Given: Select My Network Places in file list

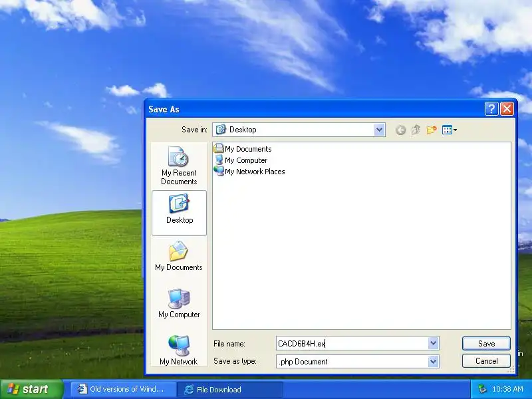Looking at the screenshot, I should tap(249, 172).
